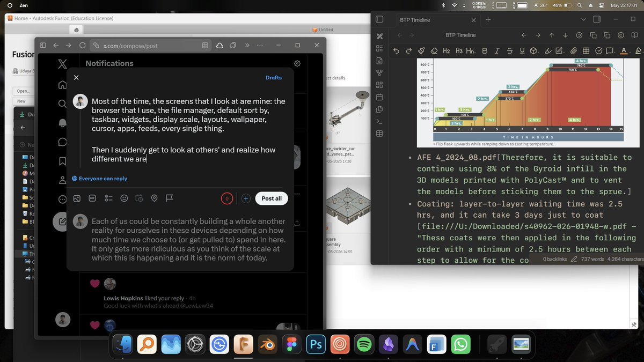The width and height of the screenshot is (644, 362).
Task: Toggle strikethrough in notes toolbar
Action: point(509,51)
